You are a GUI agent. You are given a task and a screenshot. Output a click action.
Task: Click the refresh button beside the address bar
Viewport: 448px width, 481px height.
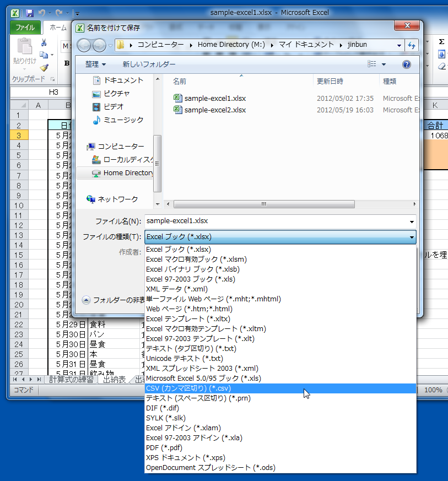point(412,45)
